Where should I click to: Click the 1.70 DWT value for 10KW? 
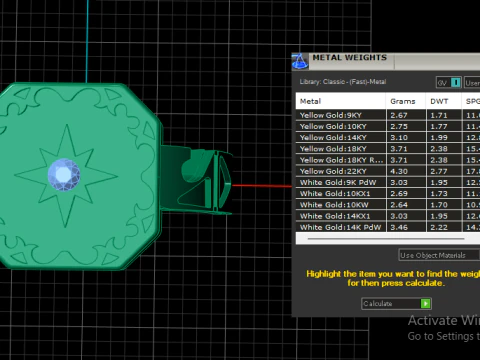pos(439,205)
